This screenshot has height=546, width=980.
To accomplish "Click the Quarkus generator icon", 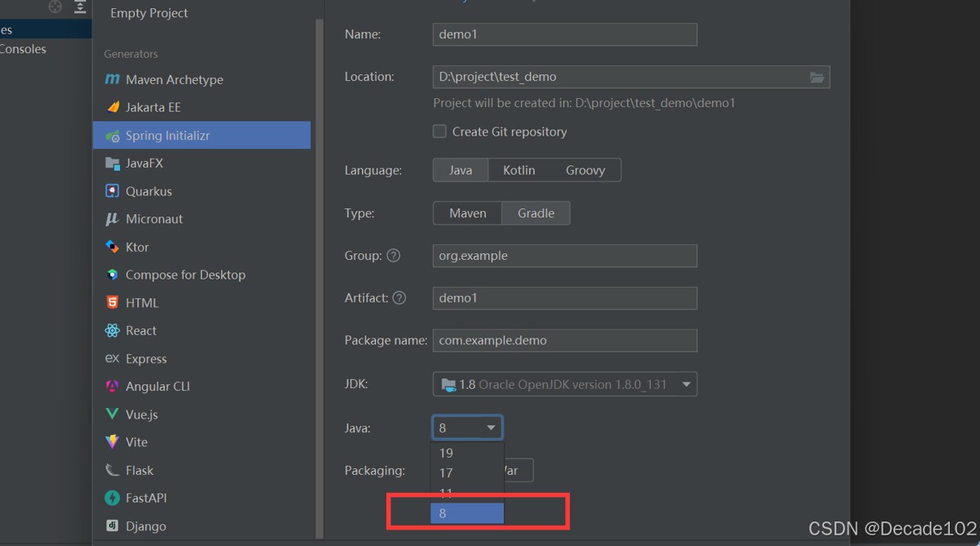I will tap(113, 191).
